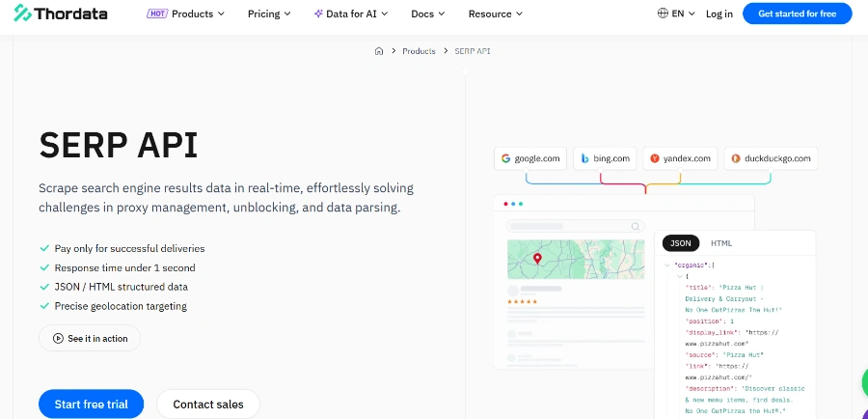This screenshot has width=868, height=419.
Task: Open the EN language dropdown
Action: tap(676, 14)
